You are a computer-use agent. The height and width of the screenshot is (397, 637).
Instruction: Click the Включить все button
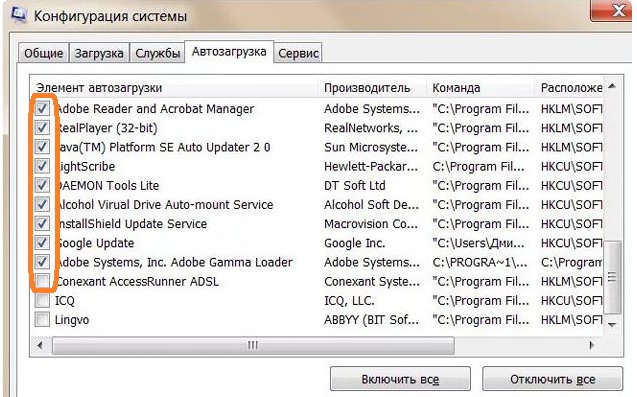click(x=400, y=379)
